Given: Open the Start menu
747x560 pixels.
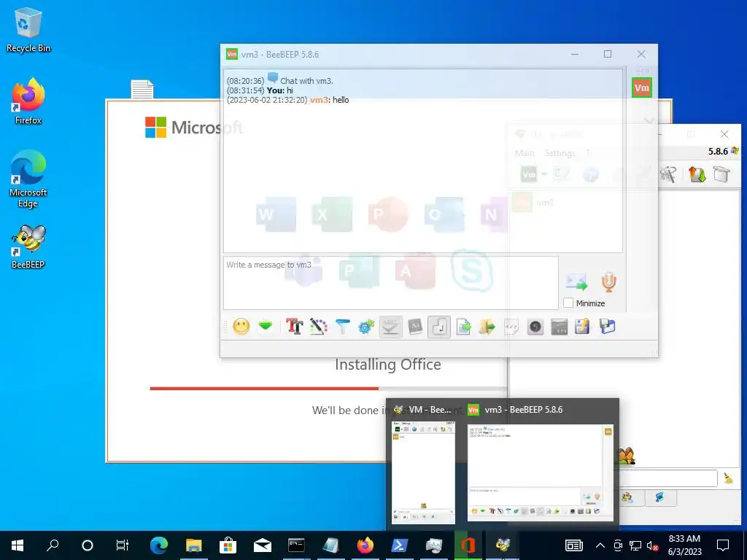Looking at the screenshot, I should coord(18,545).
